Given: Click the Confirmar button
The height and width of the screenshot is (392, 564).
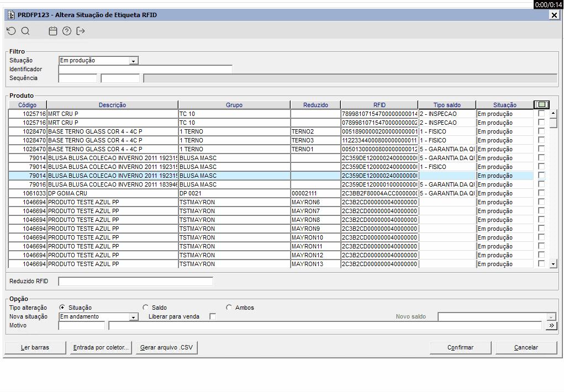Looking at the screenshot, I should pyautogui.click(x=460, y=347).
